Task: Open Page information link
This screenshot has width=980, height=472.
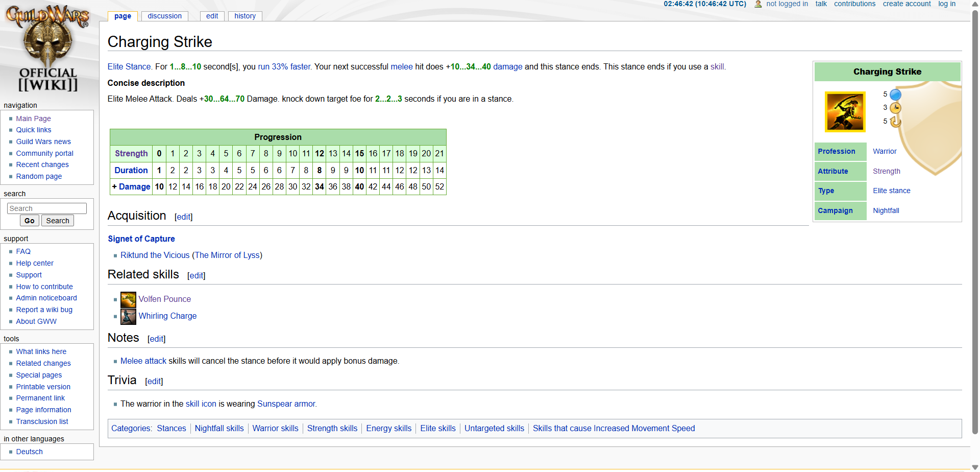Action: point(43,410)
